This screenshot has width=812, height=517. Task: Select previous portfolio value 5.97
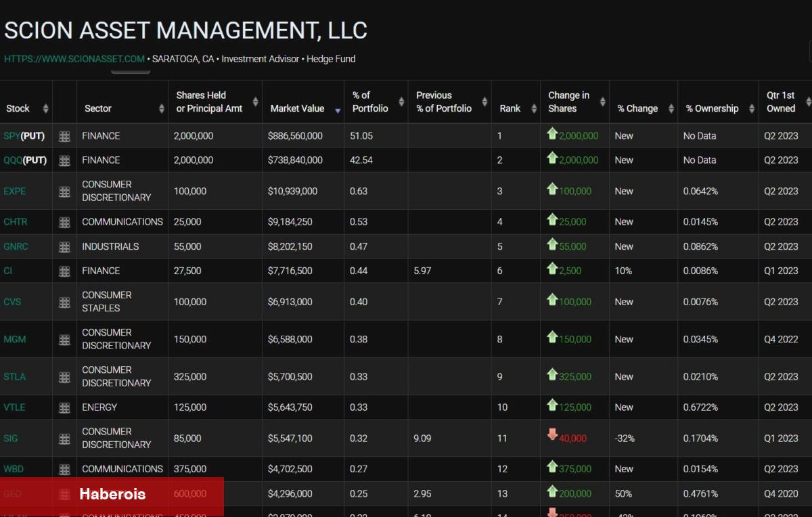tap(422, 271)
